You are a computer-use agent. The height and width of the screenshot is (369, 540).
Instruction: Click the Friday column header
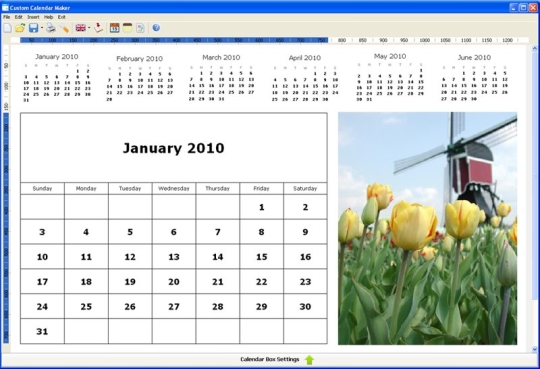pos(261,188)
